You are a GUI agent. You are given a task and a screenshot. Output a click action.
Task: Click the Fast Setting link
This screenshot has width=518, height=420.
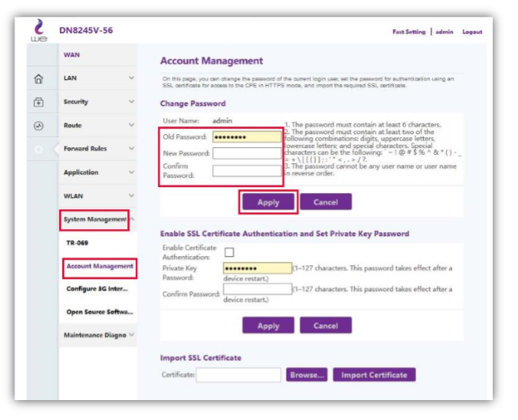[x=409, y=31]
